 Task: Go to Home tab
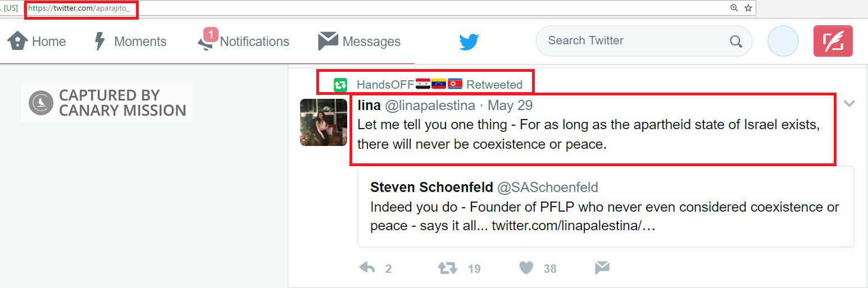(x=37, y=42)
